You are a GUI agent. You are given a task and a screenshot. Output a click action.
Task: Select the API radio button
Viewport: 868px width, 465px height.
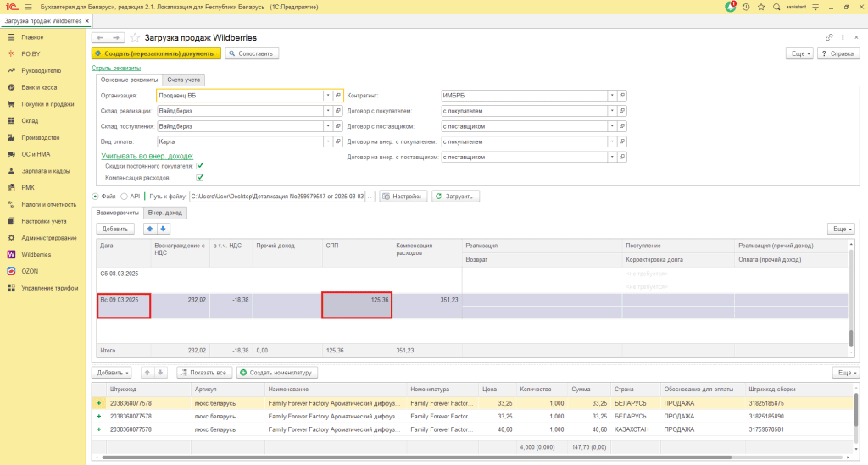[124, 197]
